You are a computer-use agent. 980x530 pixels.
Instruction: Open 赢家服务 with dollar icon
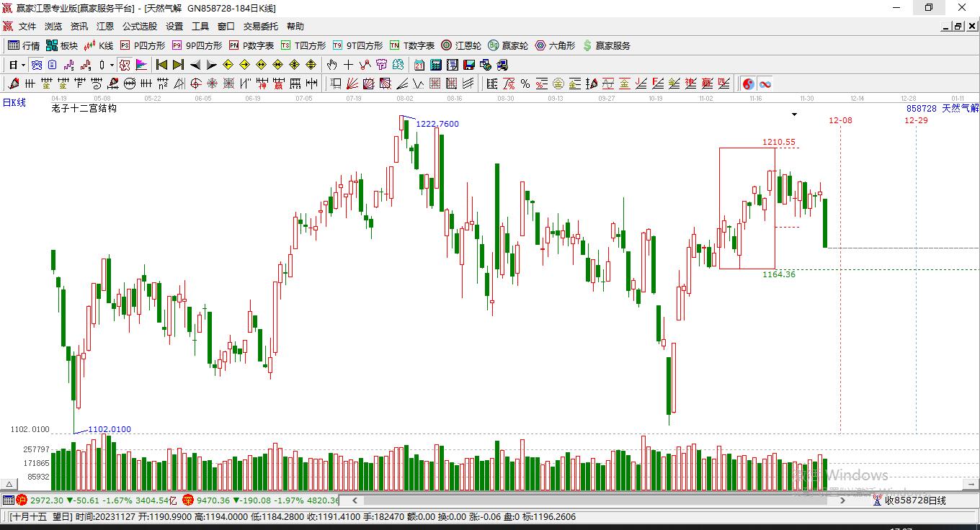click(x=606, y=45)
